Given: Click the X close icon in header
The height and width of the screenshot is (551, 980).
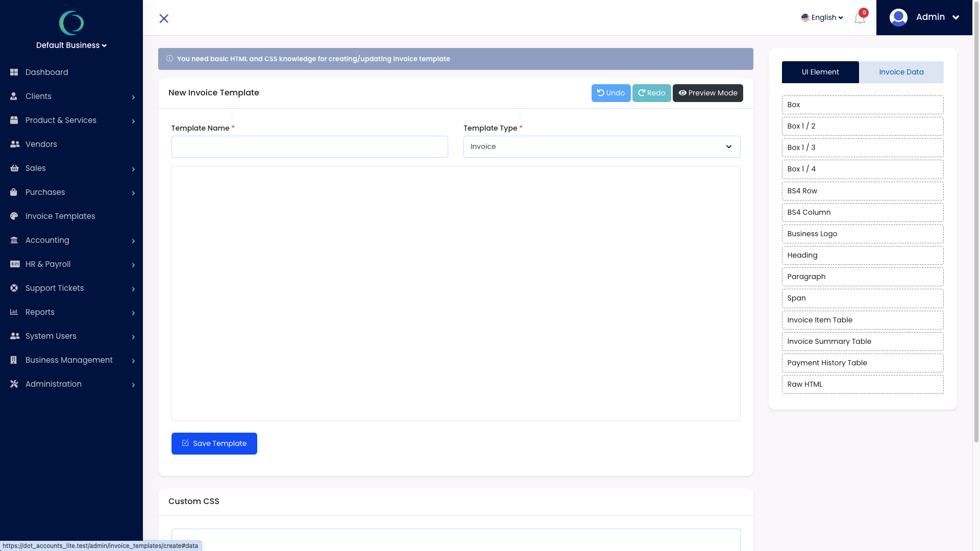Looking at the screenshot, I should tap(164, 18).
